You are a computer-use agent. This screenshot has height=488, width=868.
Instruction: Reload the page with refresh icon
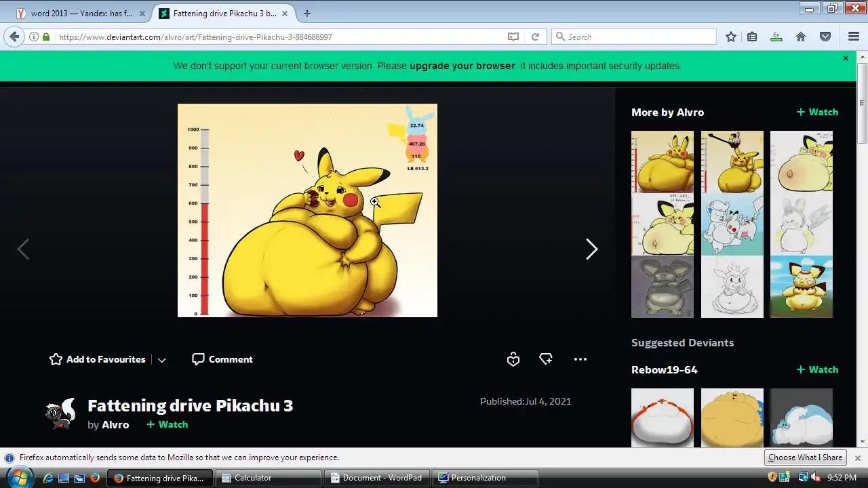click(x=535, y=37)
